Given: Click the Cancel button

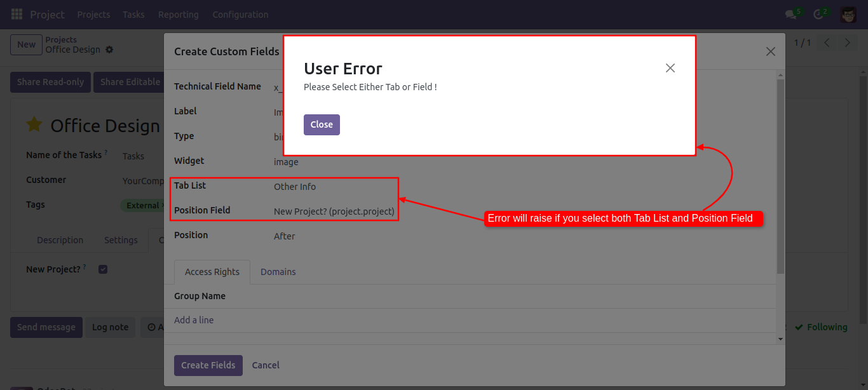Looking at the screenshot, I should 266,365.
